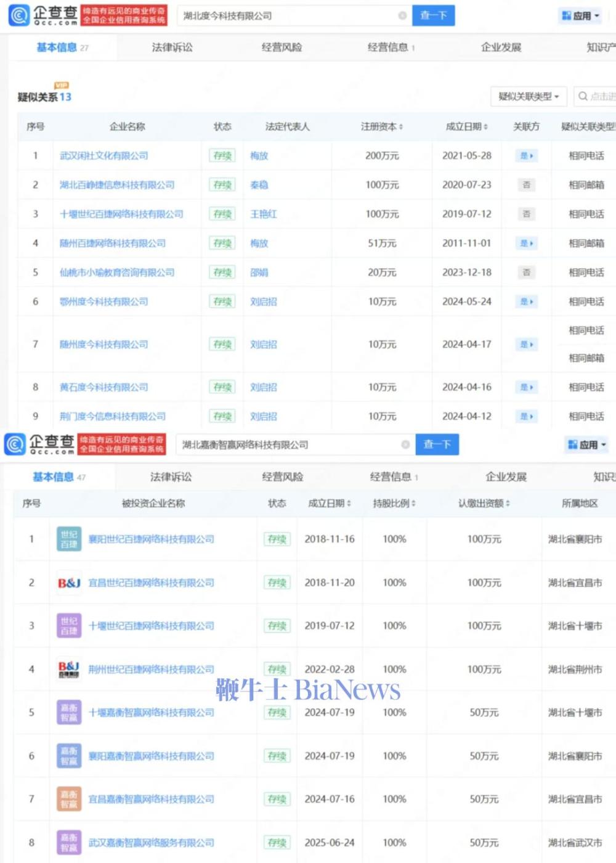Click the B&J logo of 荆州世纪百捷网络科技
Viewport: 616px width, 863px height.
[69, 669]
